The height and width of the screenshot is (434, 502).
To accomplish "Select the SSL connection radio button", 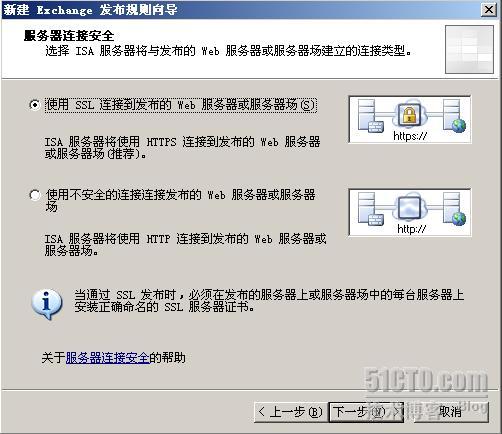I will (34, 105).
